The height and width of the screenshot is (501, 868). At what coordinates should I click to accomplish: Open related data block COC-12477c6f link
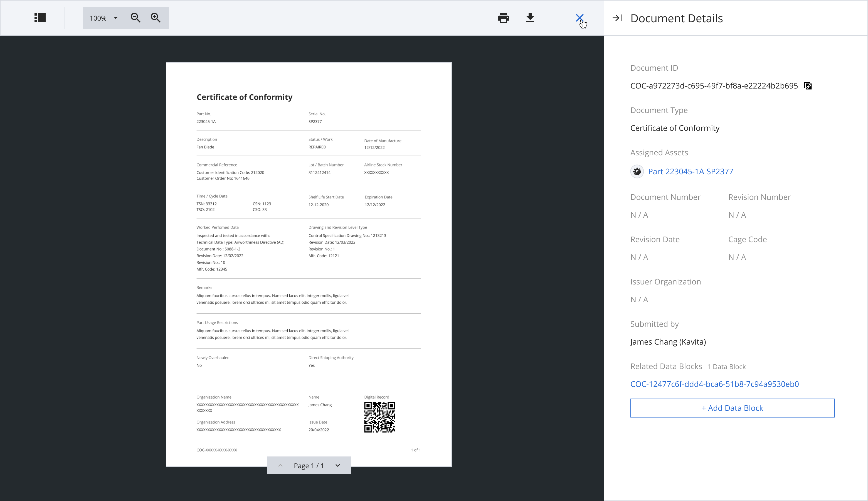coord(714,384)
